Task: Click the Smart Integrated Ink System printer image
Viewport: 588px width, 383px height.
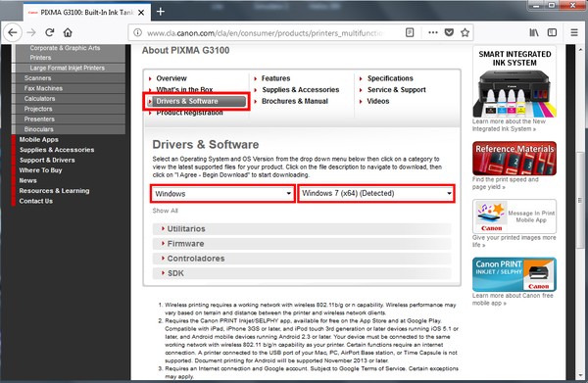Action: (x=514, y=81)
